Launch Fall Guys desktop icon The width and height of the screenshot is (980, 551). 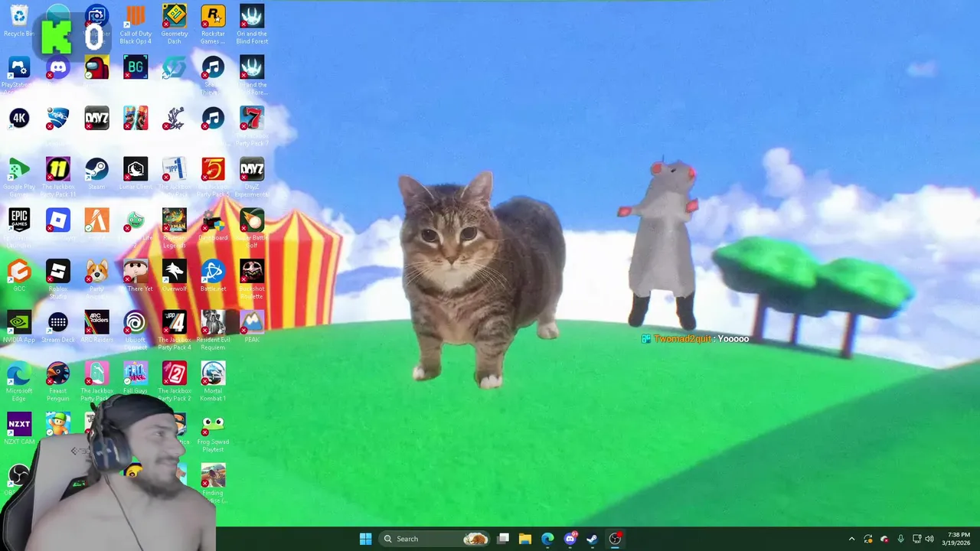[x=136, y=377]
